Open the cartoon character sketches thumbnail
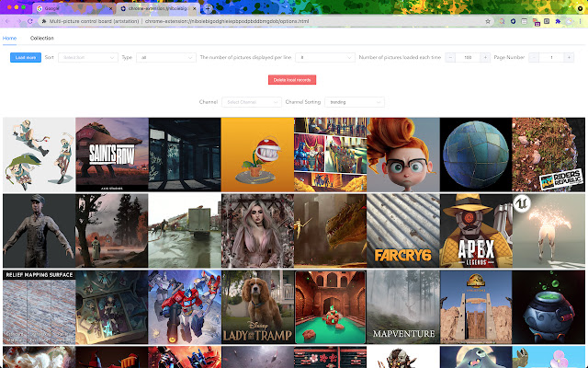This screenshot has height=368, width=588. tap(39, 155)
